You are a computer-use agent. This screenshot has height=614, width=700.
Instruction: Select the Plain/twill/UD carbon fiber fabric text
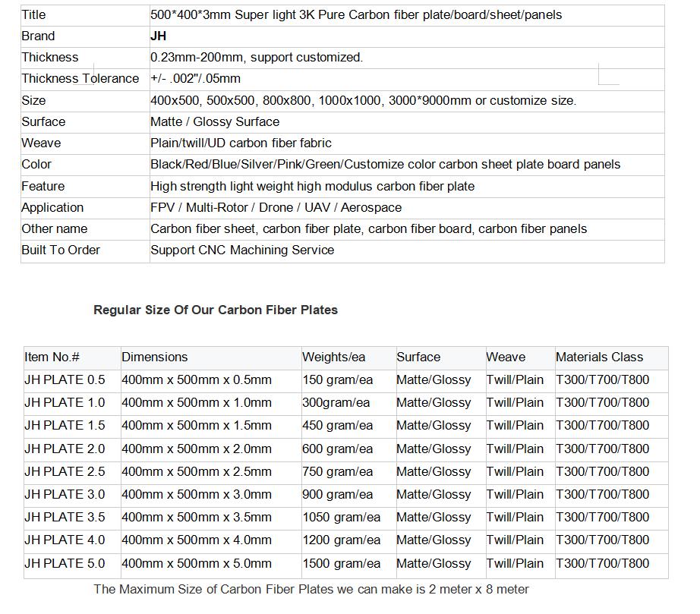pyautogui.click(x=241, y=143)
